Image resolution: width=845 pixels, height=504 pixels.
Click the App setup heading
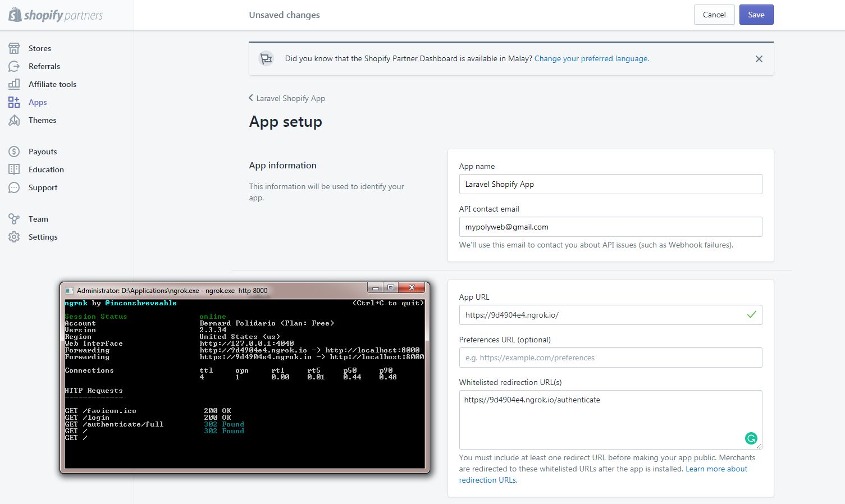[285, 122]
